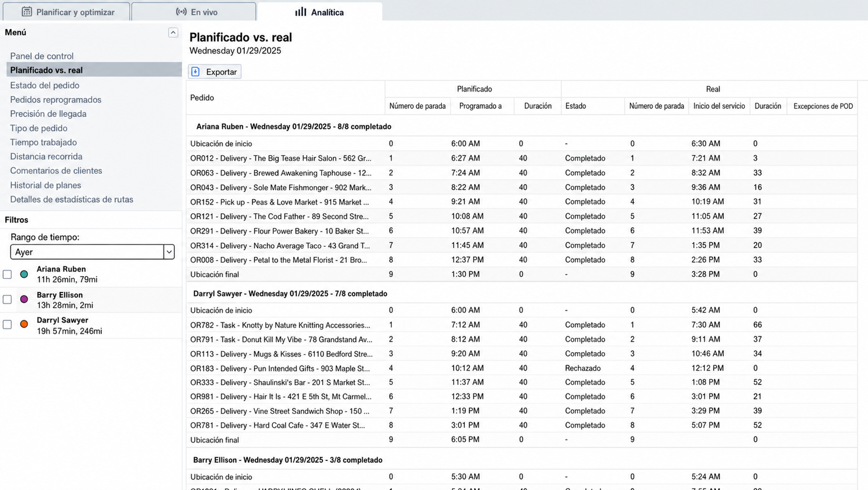868x490 pixels.
Task: Click the export icon beside Exportar
Action: coord(196,72)
